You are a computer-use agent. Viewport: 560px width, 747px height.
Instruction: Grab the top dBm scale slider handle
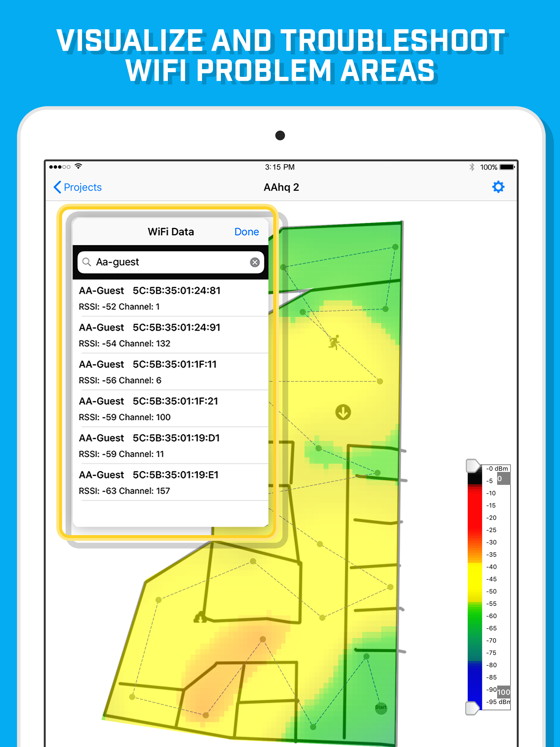[x=472, y=466]
